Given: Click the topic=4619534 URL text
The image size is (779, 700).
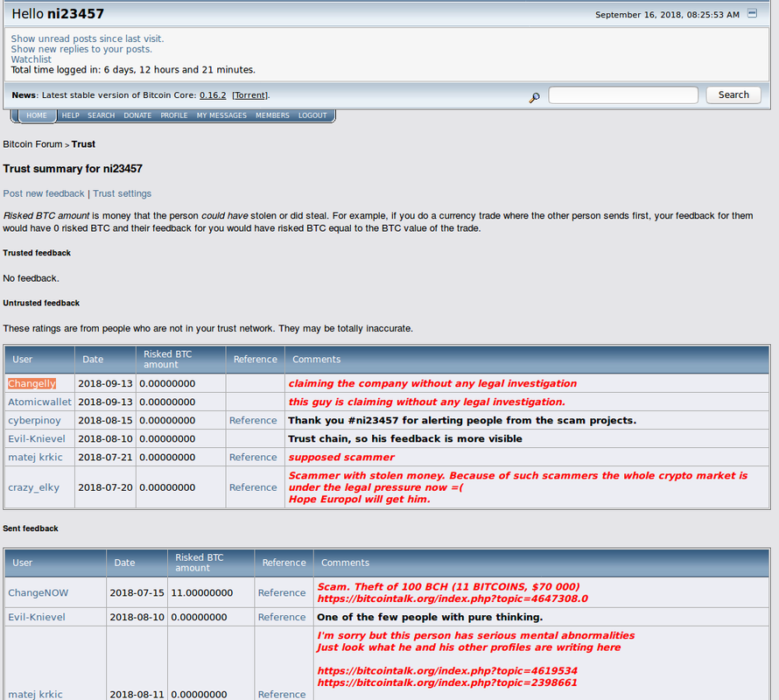Looking at the screenshot, I should point(447,671).
